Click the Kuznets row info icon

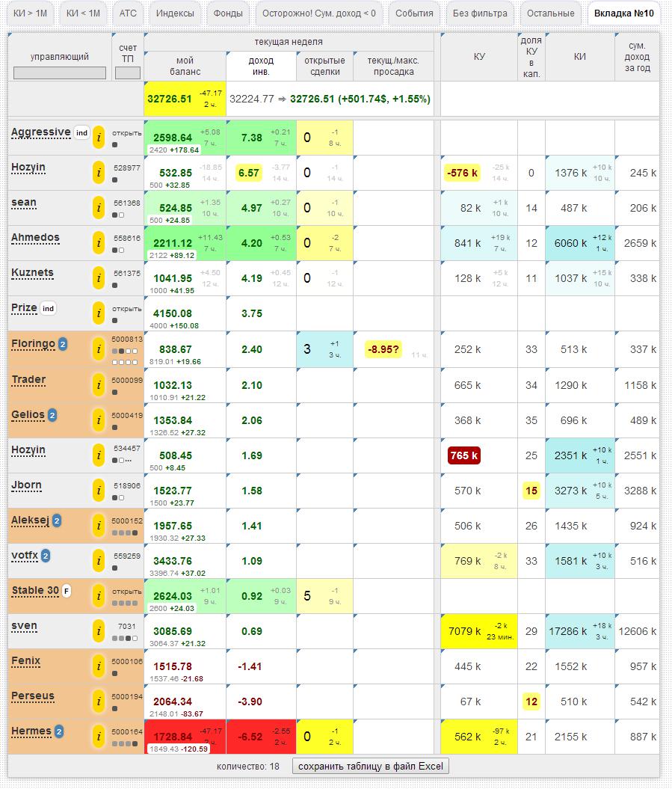pyautogui.click(x=99, y=278)
